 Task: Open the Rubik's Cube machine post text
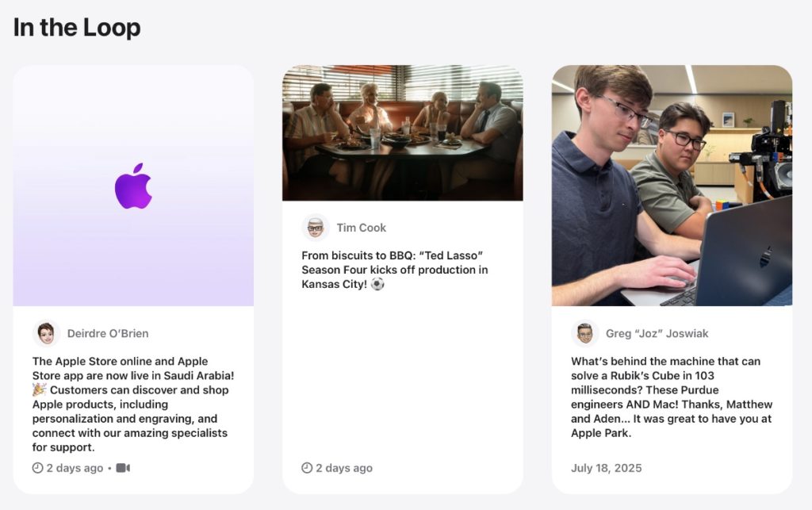click(x=672, y=397)
